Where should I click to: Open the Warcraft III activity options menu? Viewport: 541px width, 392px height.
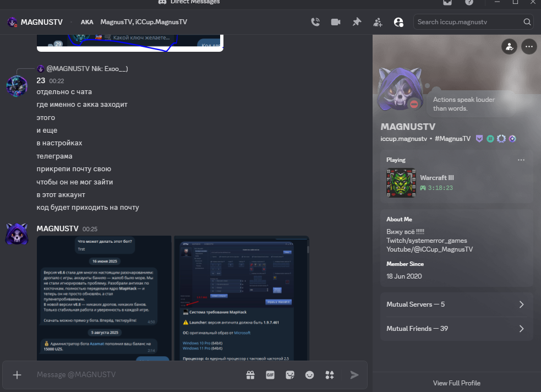[x=521, y=160]
